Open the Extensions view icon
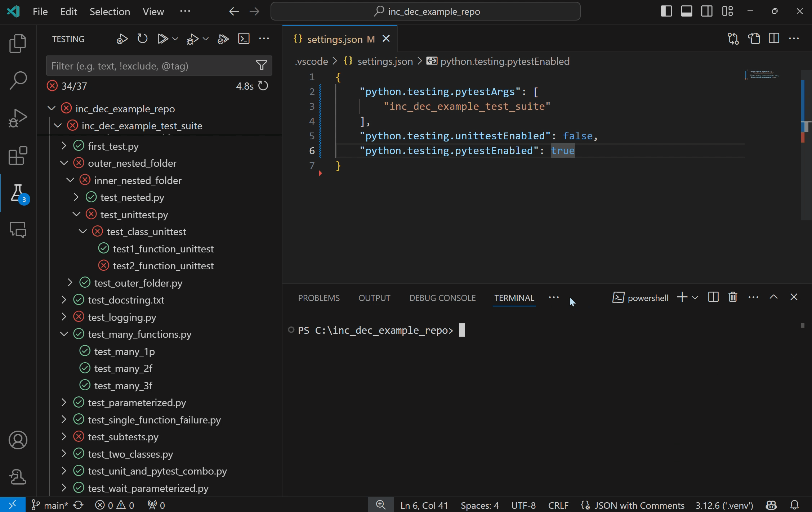This screenshot has height=512, width=812. [x=18, y=156]
